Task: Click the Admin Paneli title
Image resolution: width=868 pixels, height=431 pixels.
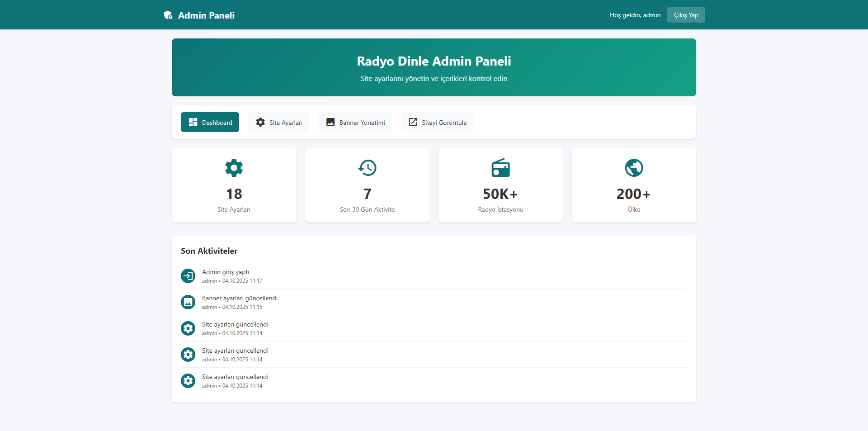Action: tap(206, 15)
